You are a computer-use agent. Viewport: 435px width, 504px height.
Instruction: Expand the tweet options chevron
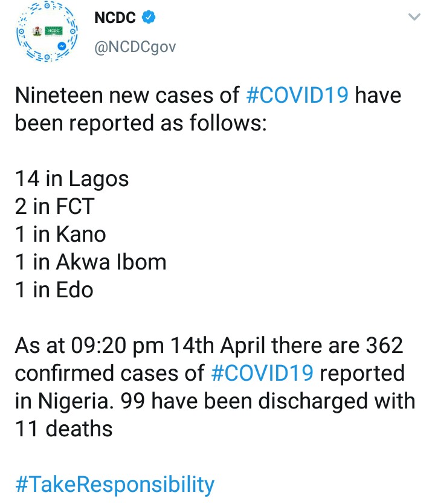pyautogui.click(x=414, y=17)
